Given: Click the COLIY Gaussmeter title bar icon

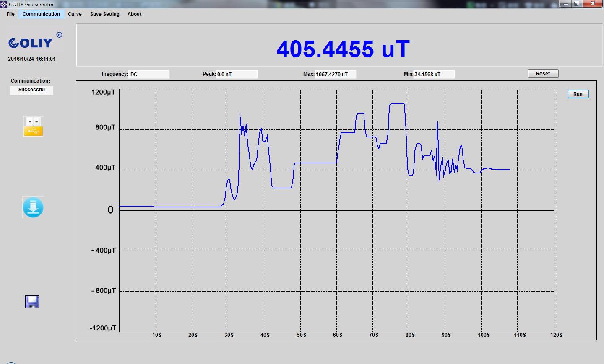Looking at the screenshot, I should 4,5.
